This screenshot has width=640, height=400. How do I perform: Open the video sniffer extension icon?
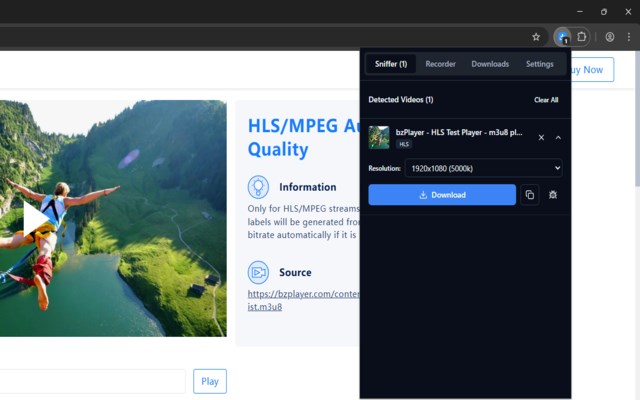(563, 37)
